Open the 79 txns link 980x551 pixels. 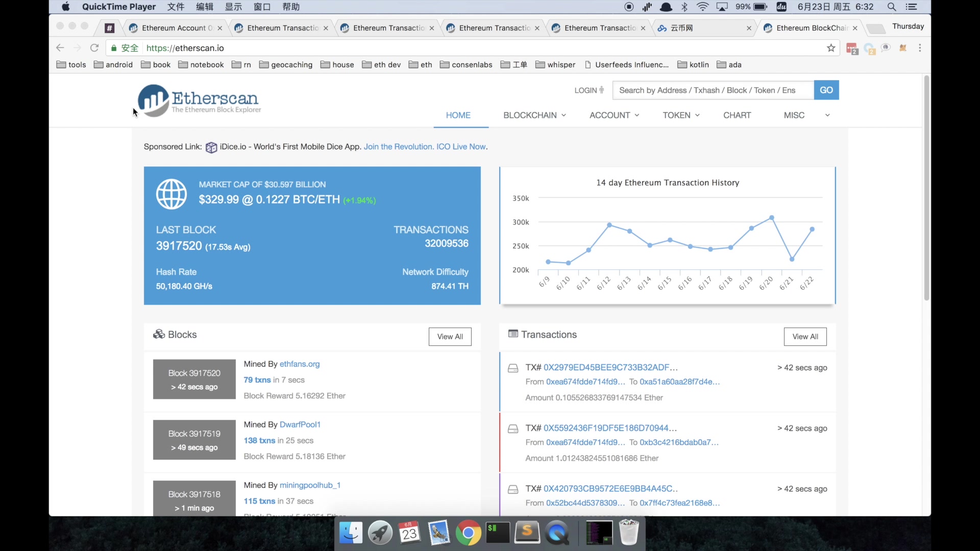pos(257,380)
